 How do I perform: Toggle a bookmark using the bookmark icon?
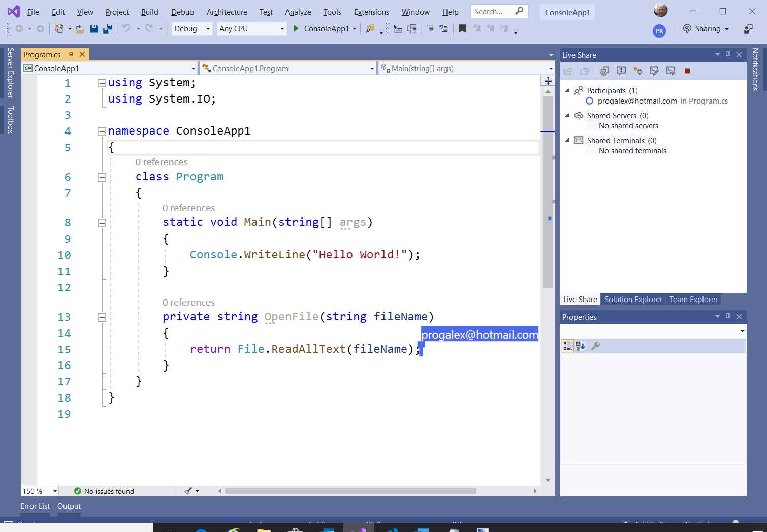click(x=462, y=29)
